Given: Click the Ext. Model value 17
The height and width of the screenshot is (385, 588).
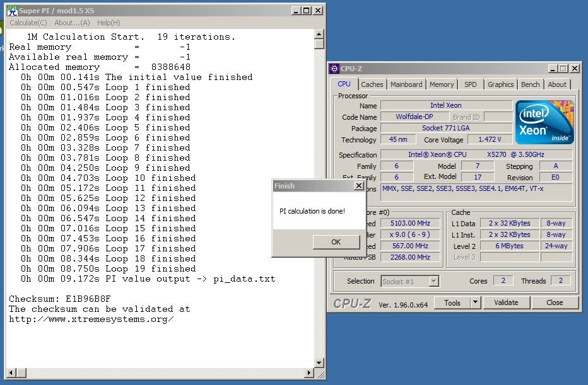Looking at the screenshot, I should point(478,177).
